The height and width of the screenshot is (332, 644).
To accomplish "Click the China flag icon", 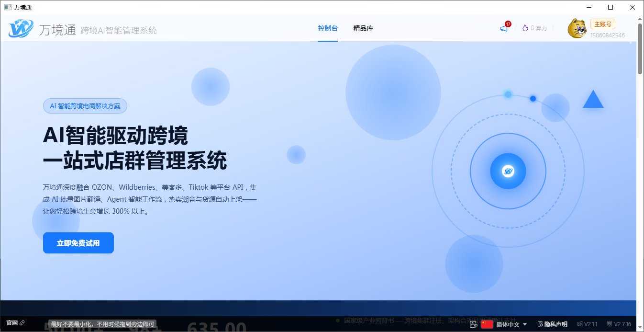I will pos(487,324).
